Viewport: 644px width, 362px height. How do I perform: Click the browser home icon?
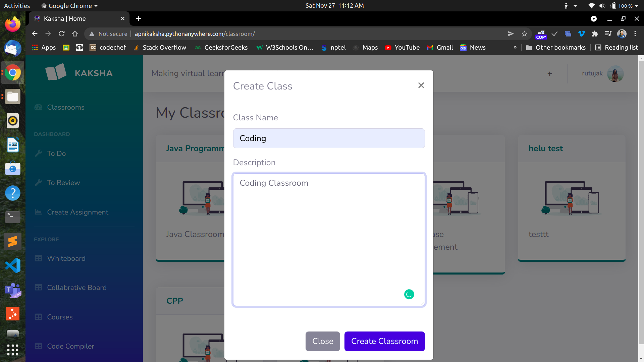[x=75, y=34]
